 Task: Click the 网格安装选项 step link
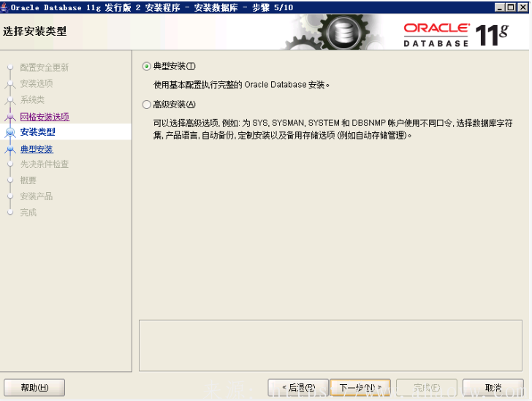[x=44, y=116]
